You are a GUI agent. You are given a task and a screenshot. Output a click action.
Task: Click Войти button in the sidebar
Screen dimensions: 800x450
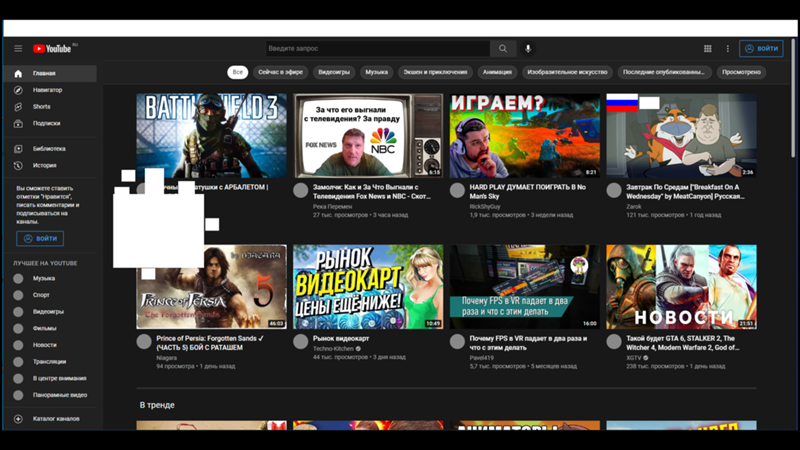coord(40,239)
